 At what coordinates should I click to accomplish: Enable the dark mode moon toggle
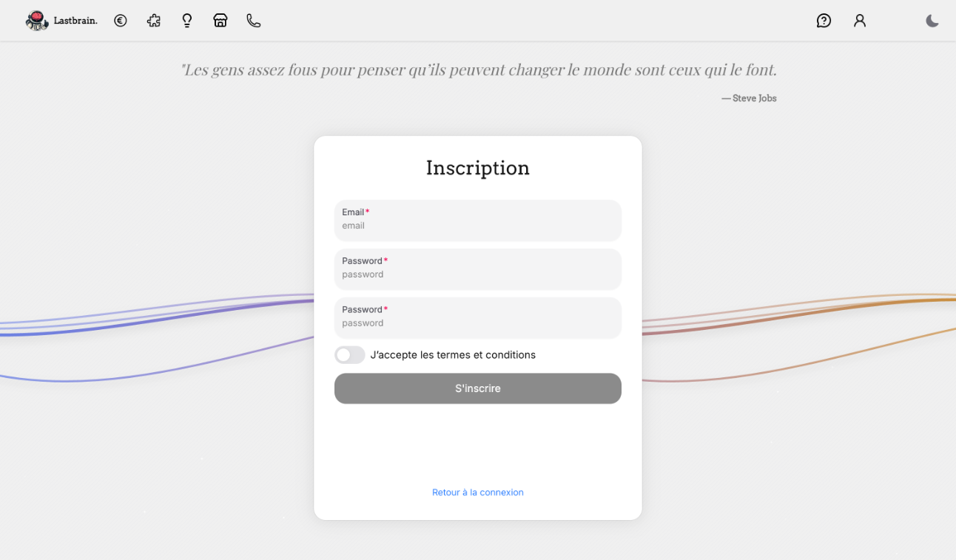(932, 20)
